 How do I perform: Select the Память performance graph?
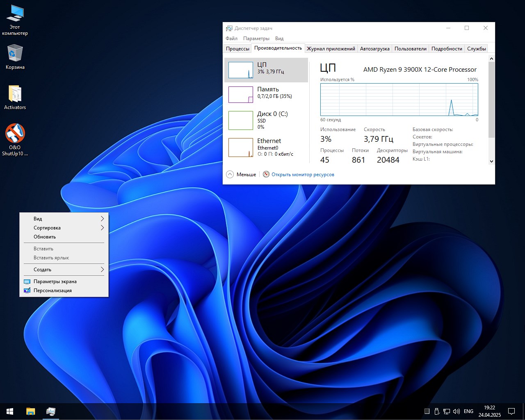tap(266, 94)
